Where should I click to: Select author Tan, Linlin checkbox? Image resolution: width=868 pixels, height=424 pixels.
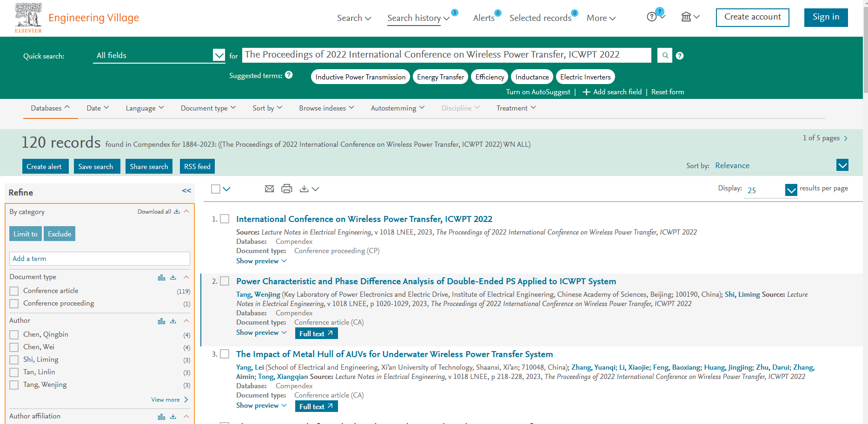(14, 372)
